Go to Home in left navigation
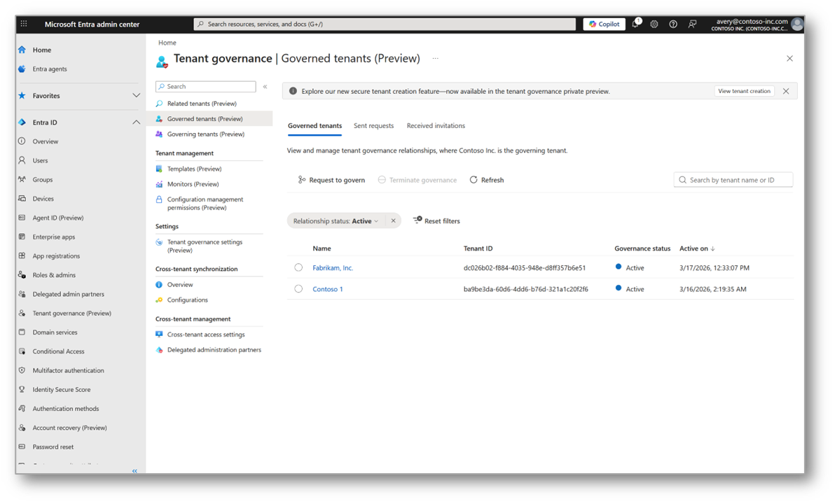This screenshot has height=504, width=835. click(x=41, y=50)
